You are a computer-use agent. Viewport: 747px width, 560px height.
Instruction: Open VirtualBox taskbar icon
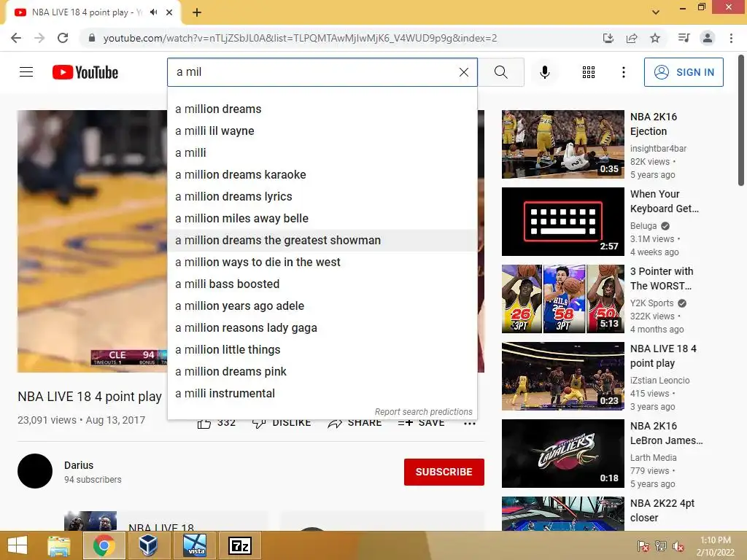tap(148, 545)
